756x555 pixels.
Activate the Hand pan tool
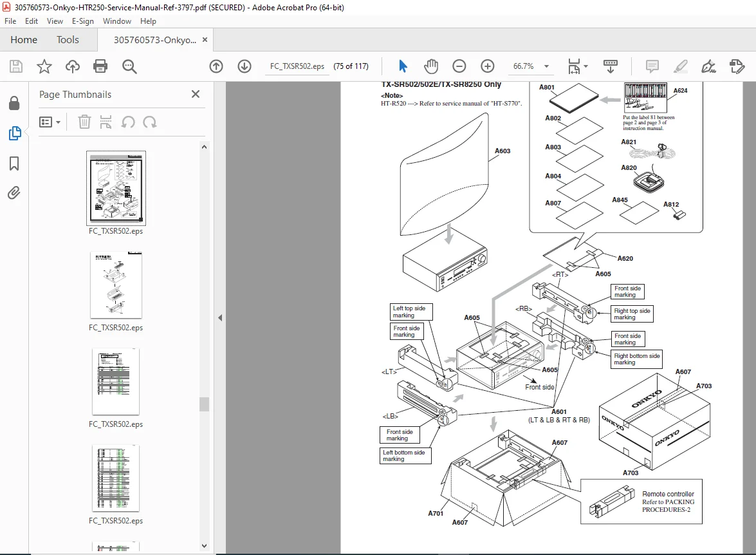pos(431,66)
